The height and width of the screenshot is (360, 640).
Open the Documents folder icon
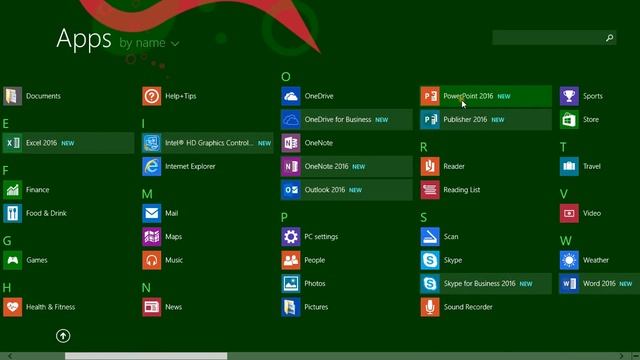tap(12, 96)
